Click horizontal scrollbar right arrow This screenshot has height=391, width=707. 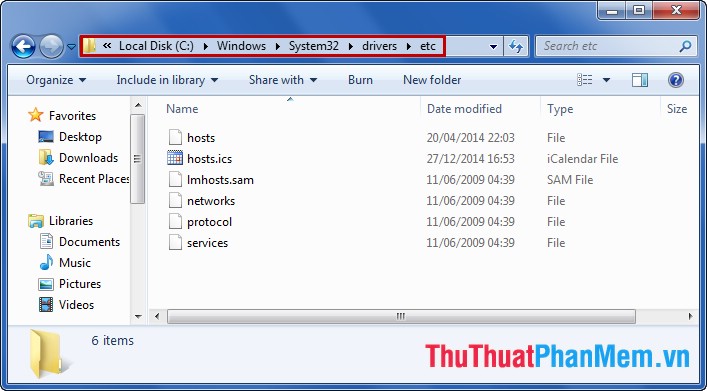690,316
